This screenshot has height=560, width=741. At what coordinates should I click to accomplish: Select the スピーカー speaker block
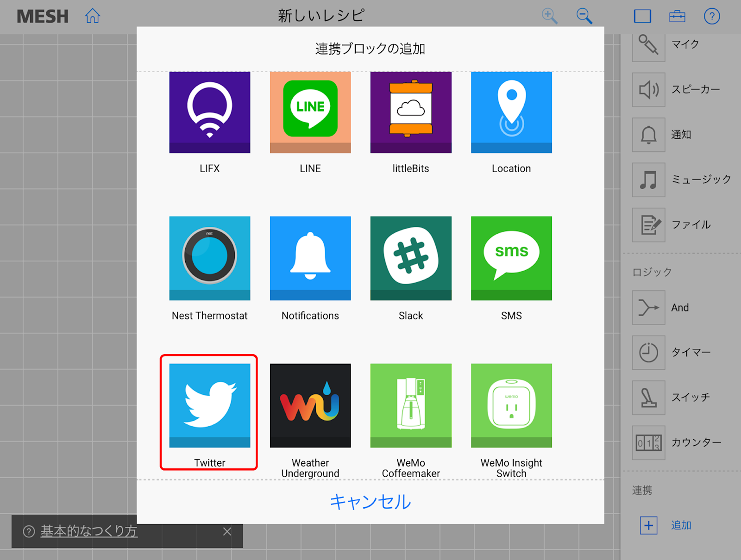pyautogui.click(x=649, y=90)
